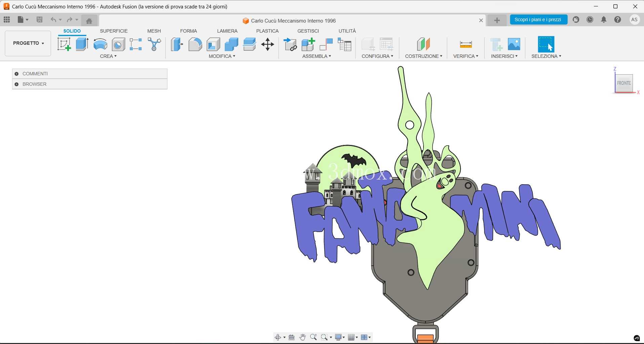644x344 pixels.
Task: Select the Rectangular Pattern tool
Action: click(136, 44)
